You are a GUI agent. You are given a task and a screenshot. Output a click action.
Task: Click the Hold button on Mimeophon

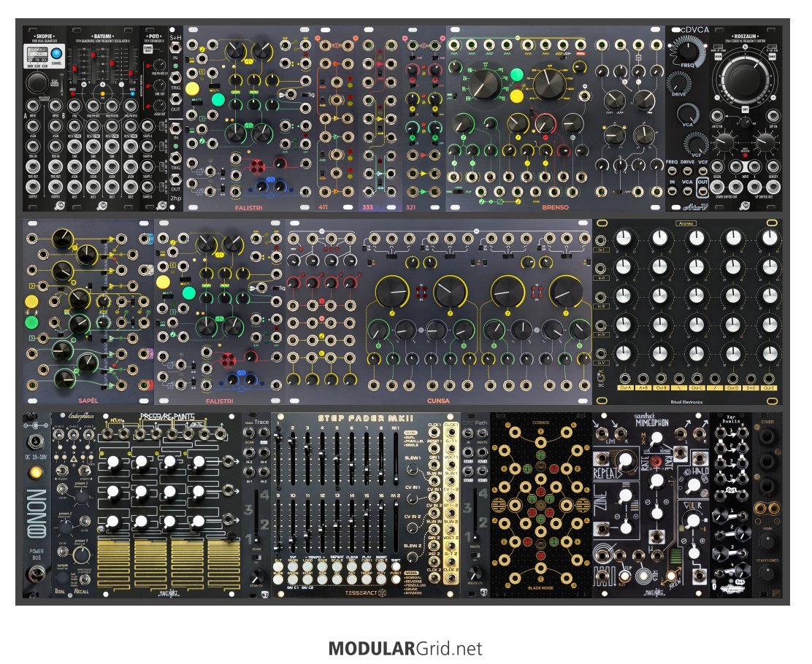[x=643, y=576]
